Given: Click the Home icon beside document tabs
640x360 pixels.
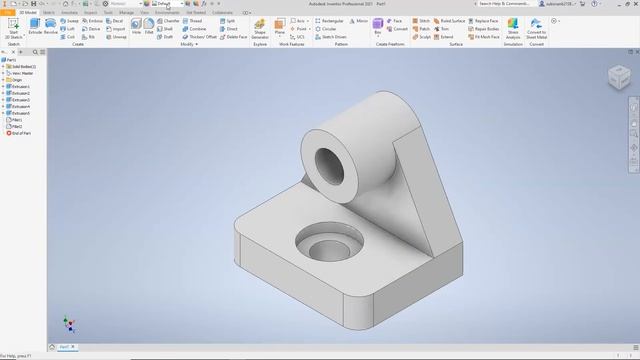Looking at the screenshot, I should [x=52, y=347].
